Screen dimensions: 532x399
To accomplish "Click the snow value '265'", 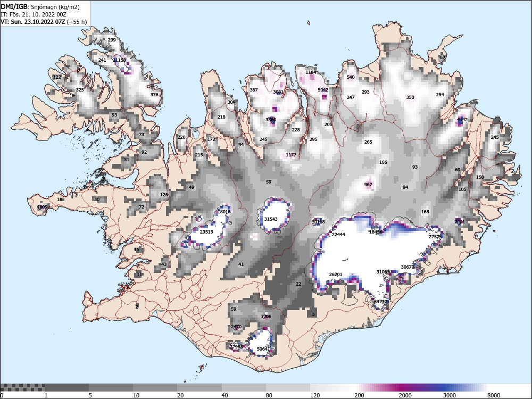I will click(x=368, y=142).
